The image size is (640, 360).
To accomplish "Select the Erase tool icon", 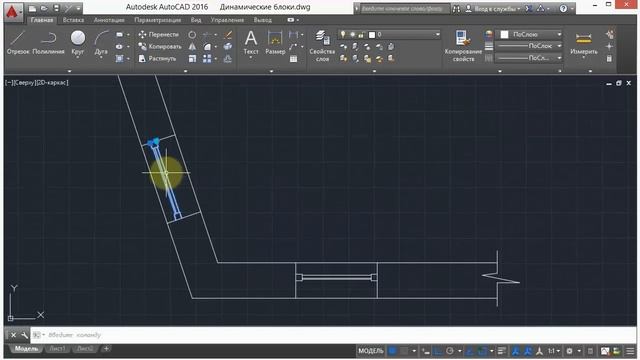I will (228, 35).
